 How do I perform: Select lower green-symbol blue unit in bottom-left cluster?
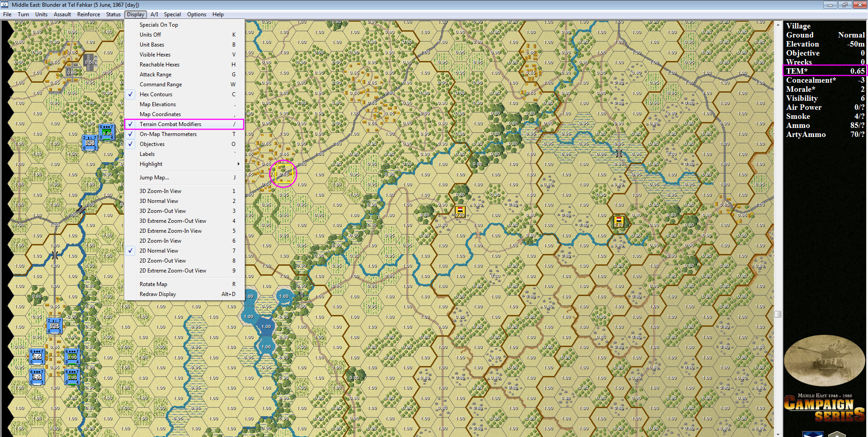(72, 377)
